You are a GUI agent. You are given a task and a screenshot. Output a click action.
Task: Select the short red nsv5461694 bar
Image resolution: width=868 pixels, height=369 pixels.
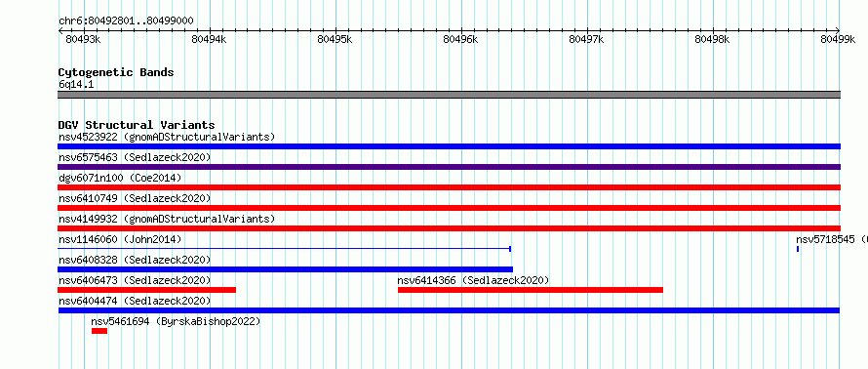point(99,331)
